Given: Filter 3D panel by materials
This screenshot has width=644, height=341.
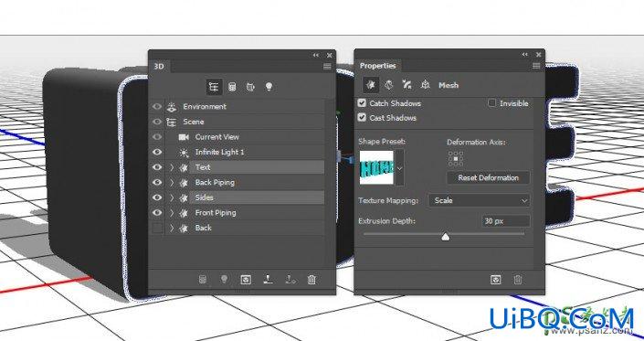Looking at the screenshot, I should [250, 87].
